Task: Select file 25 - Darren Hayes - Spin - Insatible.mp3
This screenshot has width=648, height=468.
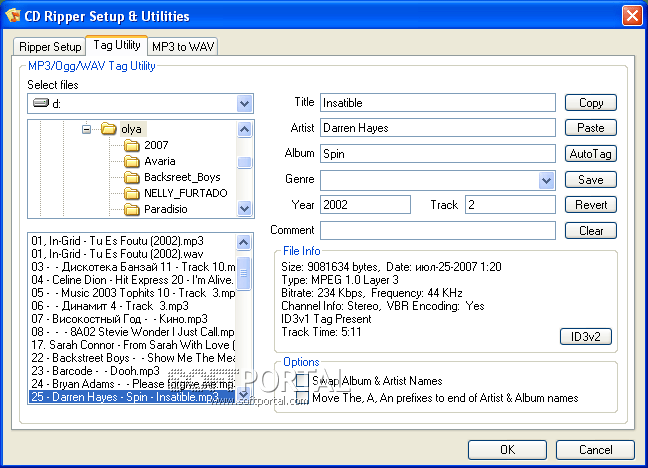Action: tap(133, 397)
